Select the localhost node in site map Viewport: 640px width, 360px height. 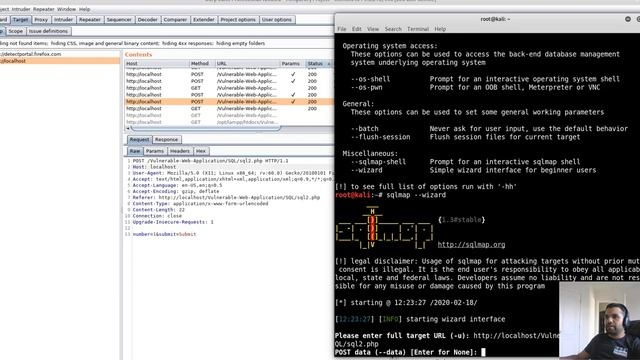click(60, 61)
